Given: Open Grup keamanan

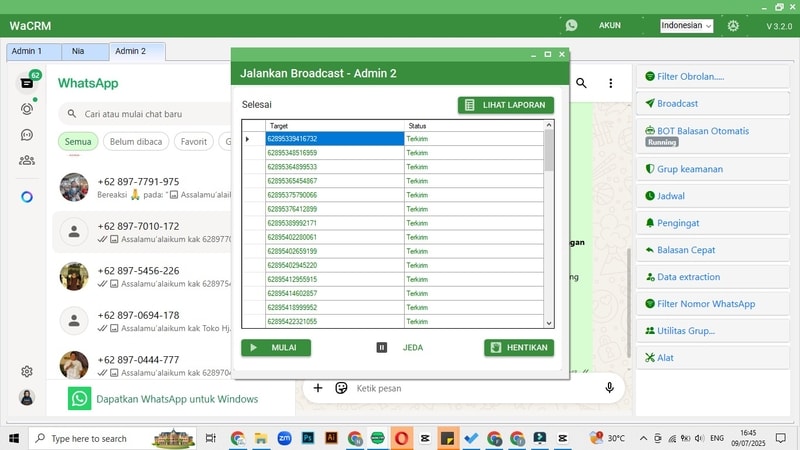Looking at the screenshot, I should (x=713, y=169).
